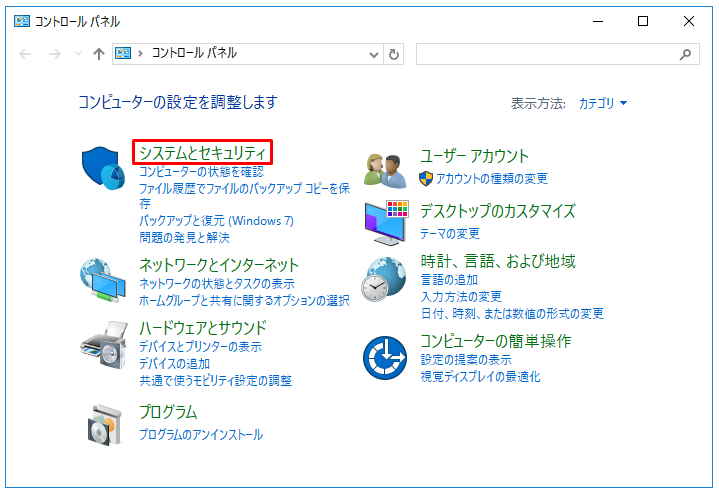Click the コンピューターの簡単操作 ease of access icon
Viewport: 719px width, 493px height.
[x=385, y=358]
